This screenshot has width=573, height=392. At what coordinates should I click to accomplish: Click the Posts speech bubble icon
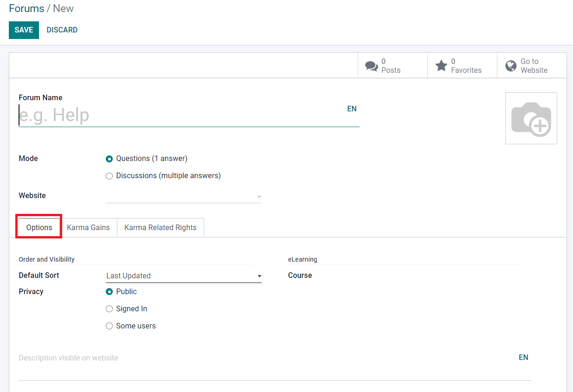(372, 66)
